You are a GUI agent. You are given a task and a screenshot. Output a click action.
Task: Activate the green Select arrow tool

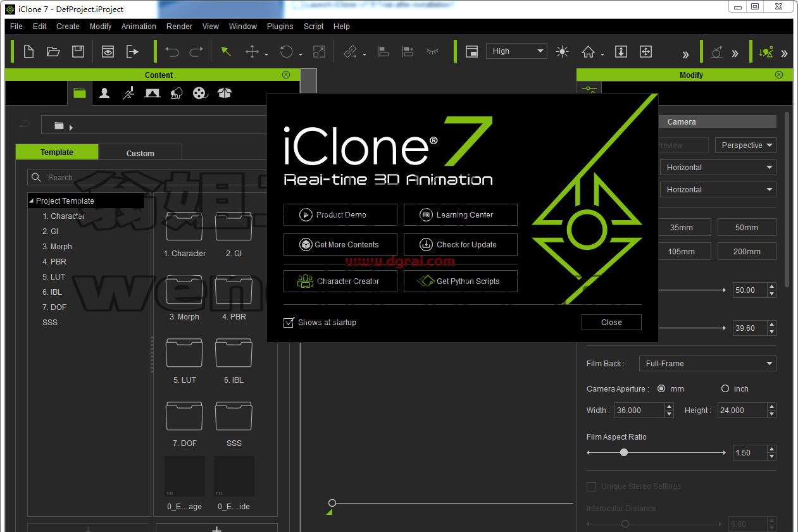[x=226, y=52]
